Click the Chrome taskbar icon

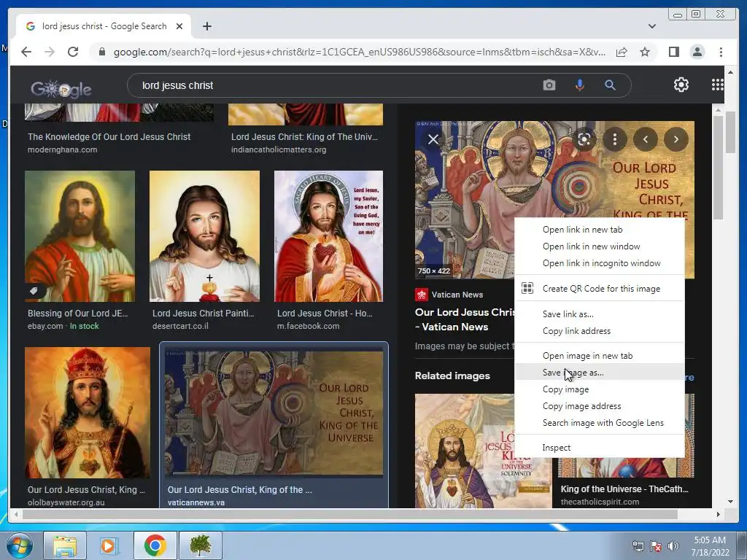pos(155,545)
